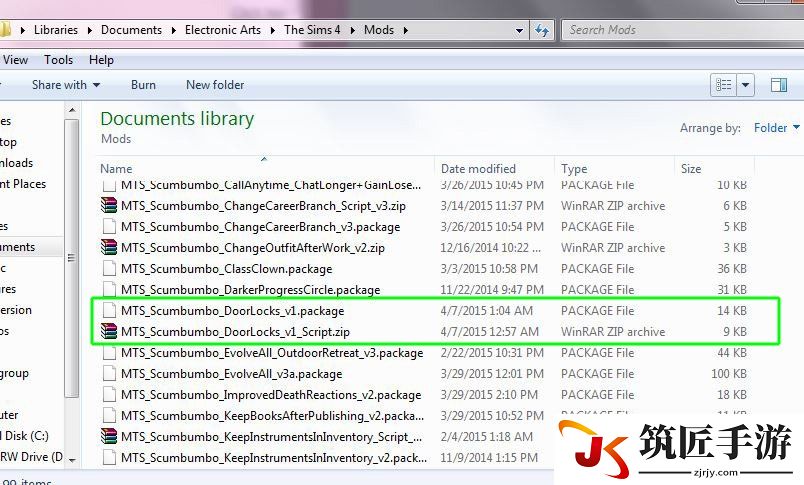804x485 pixels.
Task: Select MTS_Scumbumbo_EvolveAll_OutdoorRetreat_v3.package file name
Action: coord(272,353)
